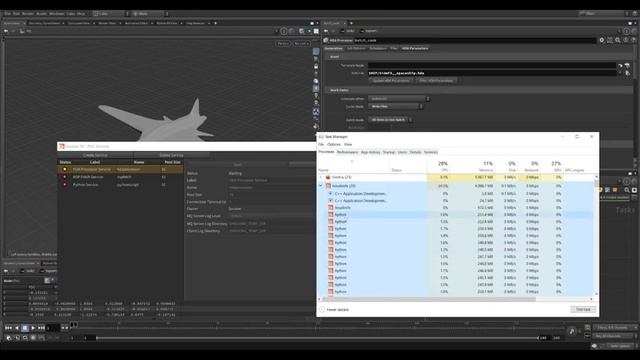Switch to the Startup tab in Task Manager
The image size is (640, 360).
pyautogui.click(x=389, y=152)
